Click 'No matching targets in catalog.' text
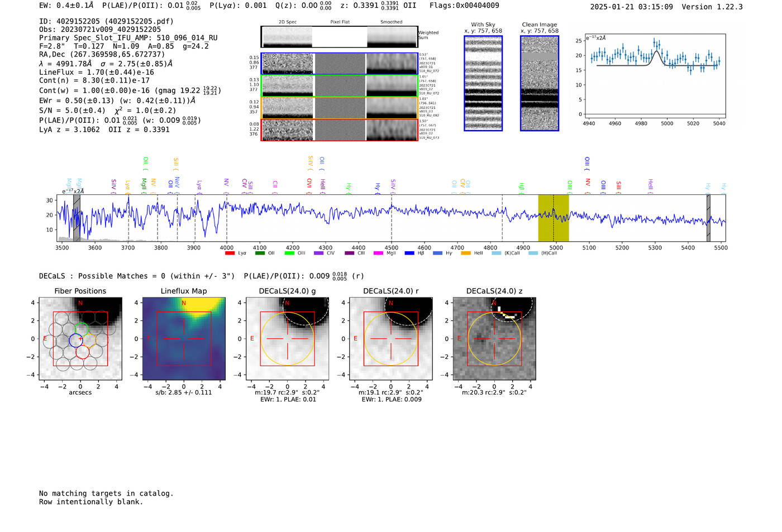This screenshot has width=782, height=532. pyautogui.click(x=106, y=493)
